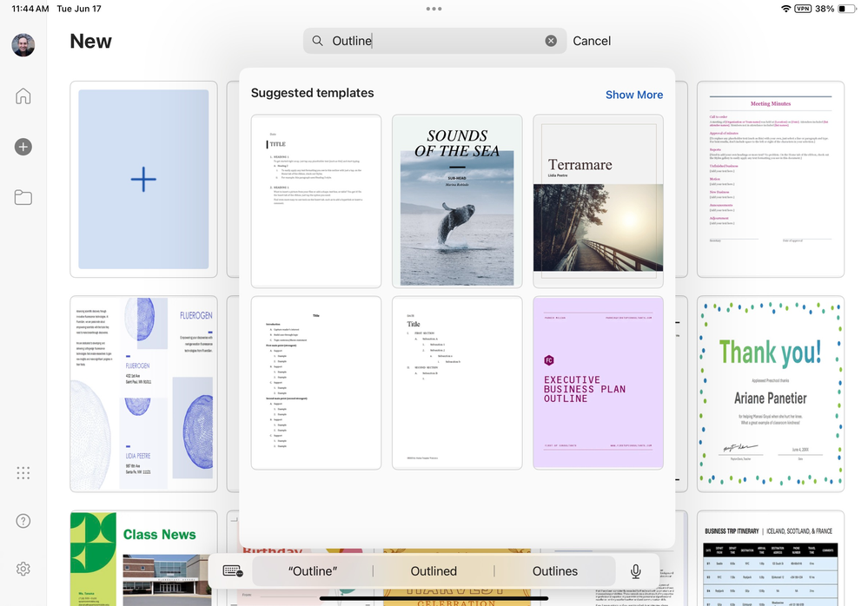
Task: Choose the Outlined keyboard suggestion
Action: click(434, 571)
